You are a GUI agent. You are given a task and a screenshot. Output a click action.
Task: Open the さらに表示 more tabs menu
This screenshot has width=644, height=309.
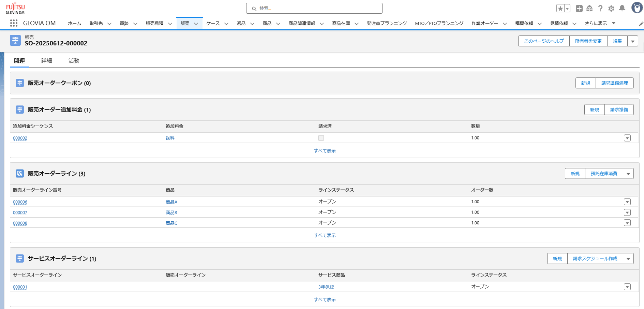point(600,23)
